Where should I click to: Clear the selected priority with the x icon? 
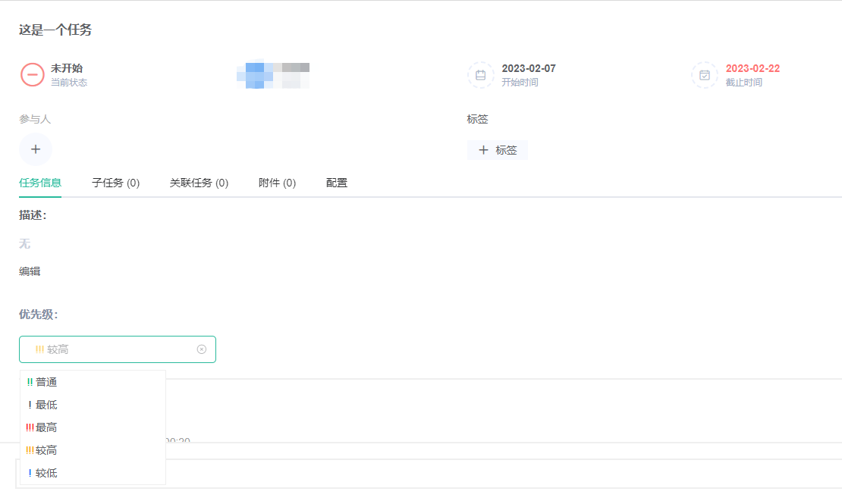point(202,349)
